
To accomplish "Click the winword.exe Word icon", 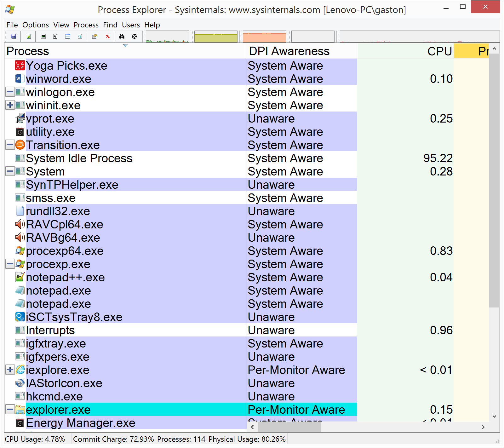I will coord(20,79).
